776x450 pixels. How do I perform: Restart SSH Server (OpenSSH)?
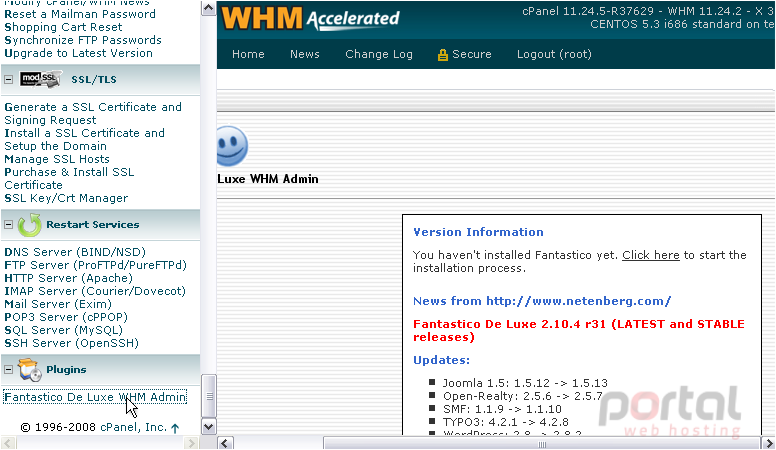point(71,343)
